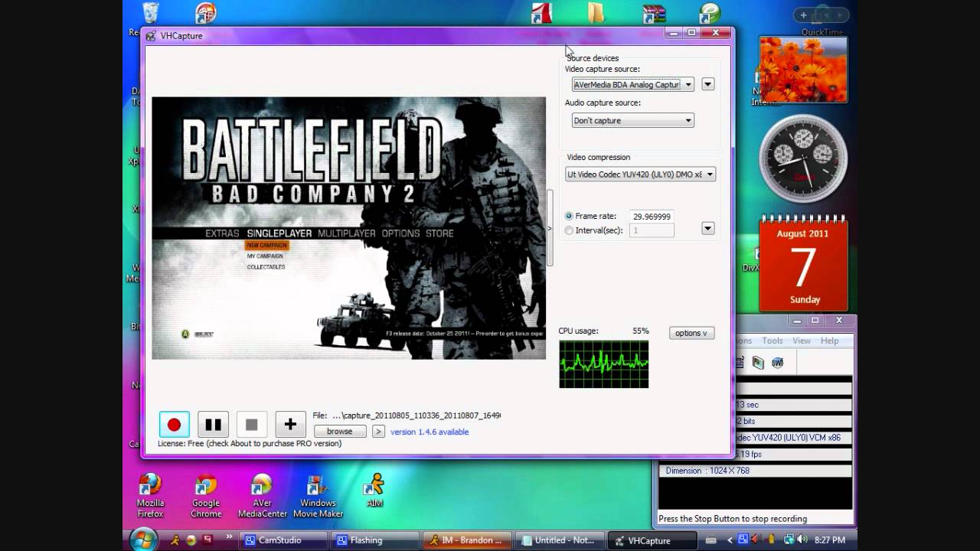Switch to IM - Brandon taskbar button
Screen dimensions: 980x551
click(x=465, y=540)
